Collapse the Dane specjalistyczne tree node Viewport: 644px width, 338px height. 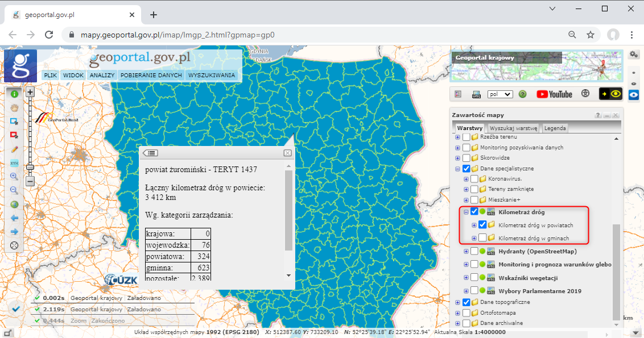[x=458, y=169]
